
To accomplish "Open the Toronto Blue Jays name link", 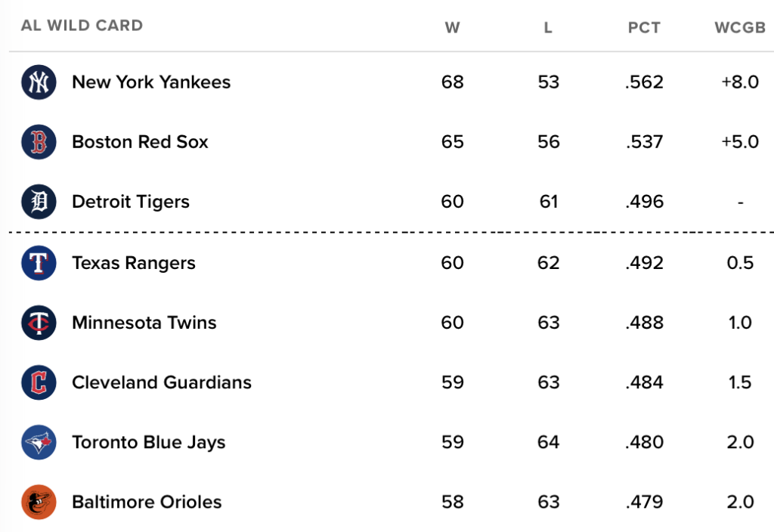I will 149,443.
